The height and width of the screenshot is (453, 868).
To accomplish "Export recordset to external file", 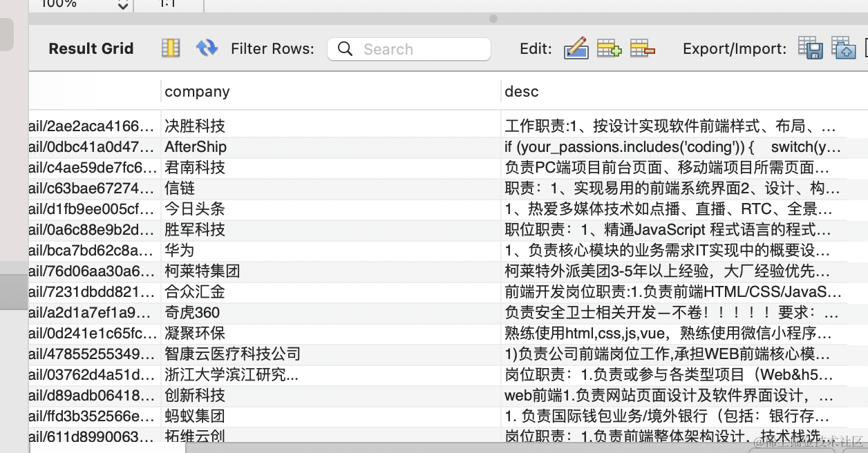I will 810,48.
